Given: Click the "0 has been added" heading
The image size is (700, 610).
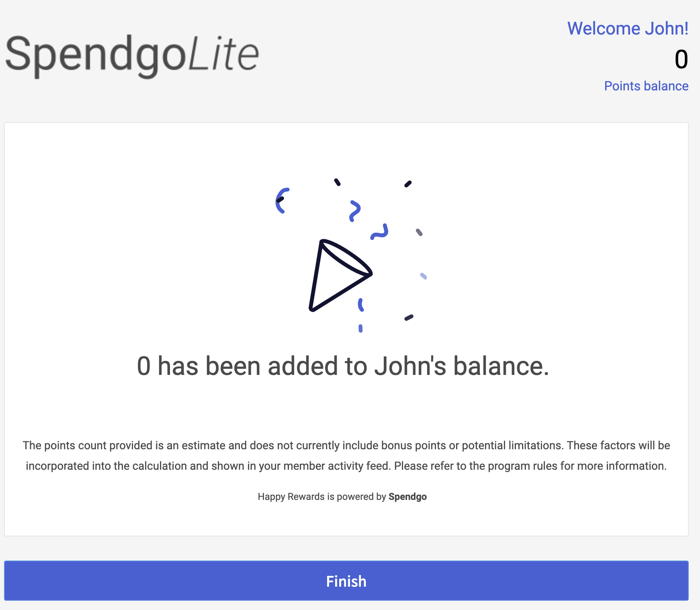Looking at the screenshot, I should click(343, 366).
